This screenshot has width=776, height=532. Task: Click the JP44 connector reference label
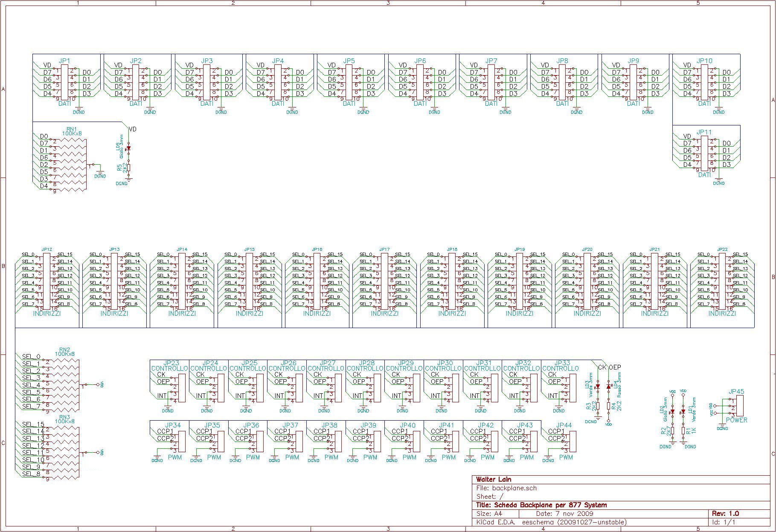(x=564, y=425)
